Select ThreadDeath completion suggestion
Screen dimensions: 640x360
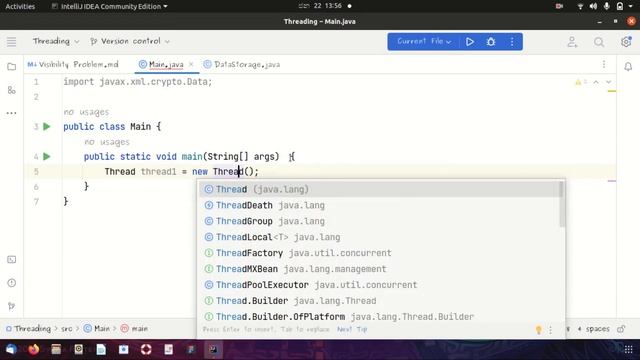(380, 205)
